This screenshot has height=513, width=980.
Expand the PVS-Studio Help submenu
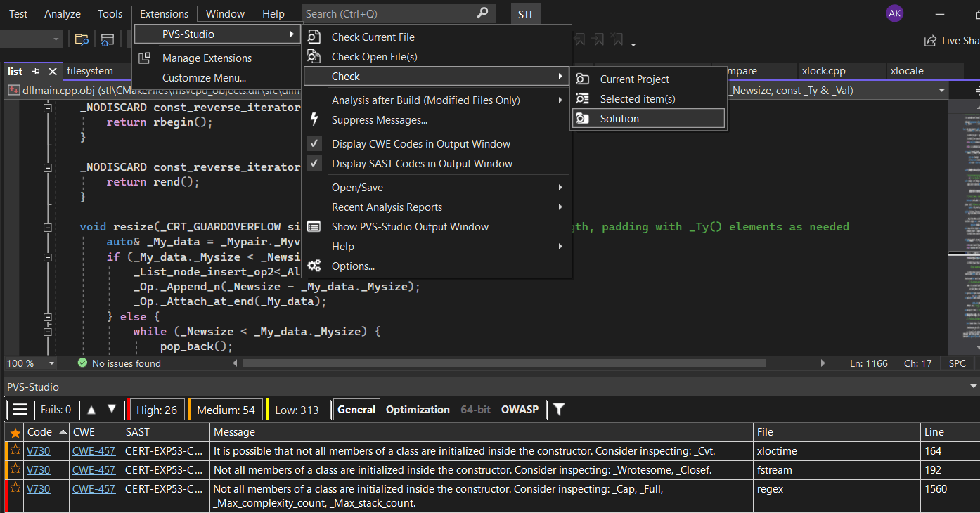coord(436,247)
